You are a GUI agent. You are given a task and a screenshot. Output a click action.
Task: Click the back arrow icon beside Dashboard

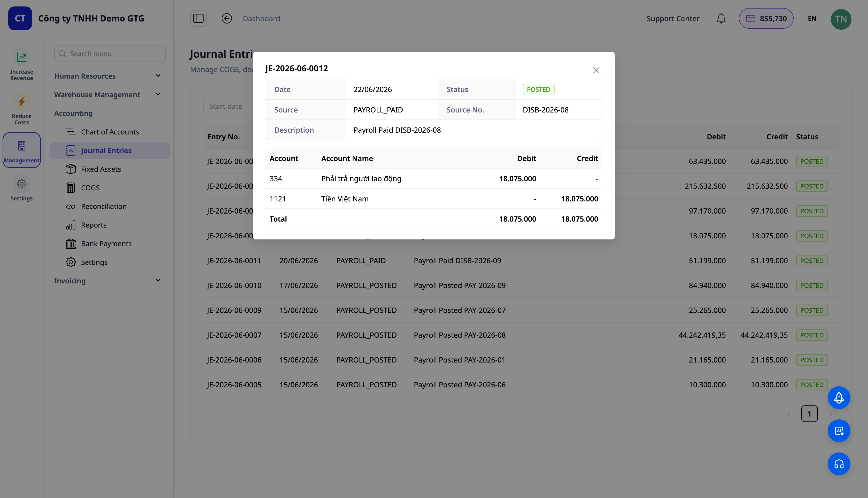pyautogui.click(x=227, y=18)
